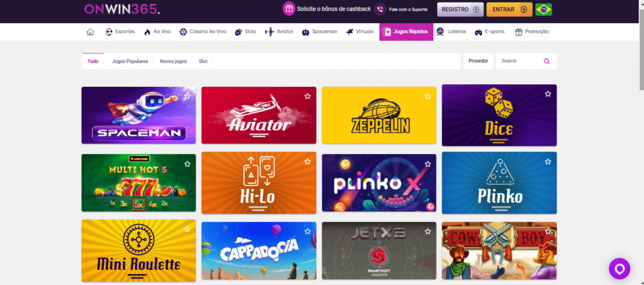Screen dimensions: 644x285
Task: Open the Hi-Lo game card
Action: [x=258, y=182]
